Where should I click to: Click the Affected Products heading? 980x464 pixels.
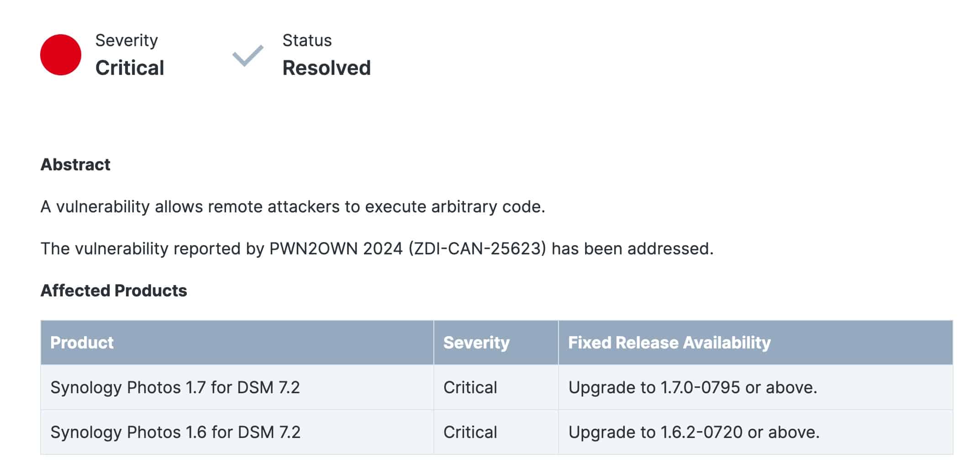click(114, 290)
